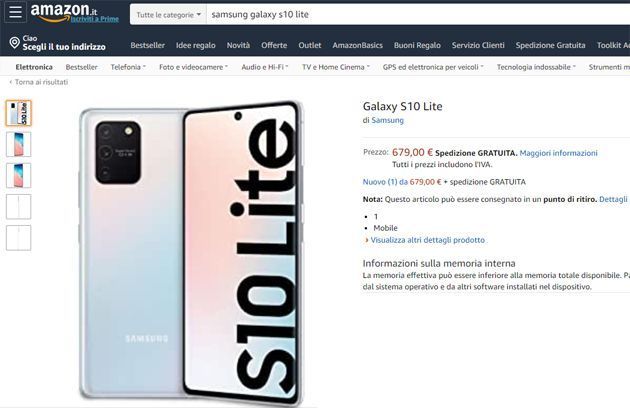This screenshot has width=630, height=408.
Task: Expand the Telefonia submenu
Action: pos(128,67)
